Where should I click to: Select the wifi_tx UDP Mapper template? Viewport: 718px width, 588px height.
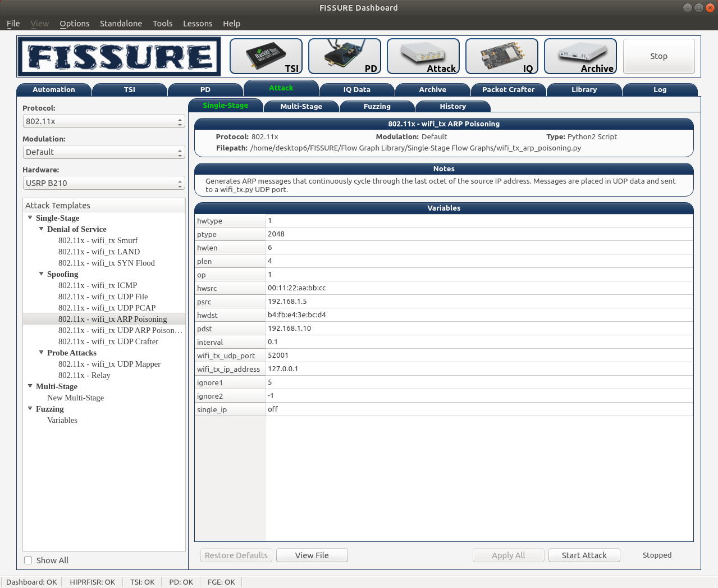pyautogui.click(x=109, y=364)
